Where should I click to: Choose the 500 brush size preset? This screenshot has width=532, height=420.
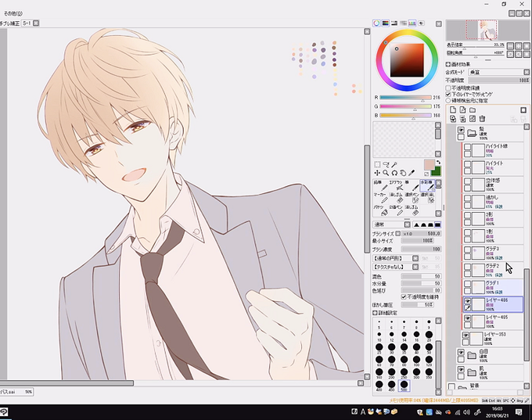(404, 386)
